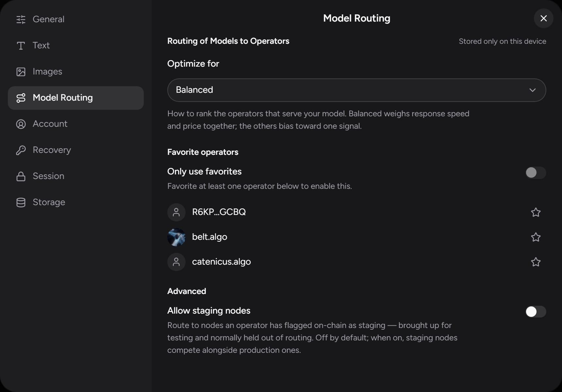The width and height of the screenshot is (562, 392).
Task: Click the General sliders icon
Action: 21,20
